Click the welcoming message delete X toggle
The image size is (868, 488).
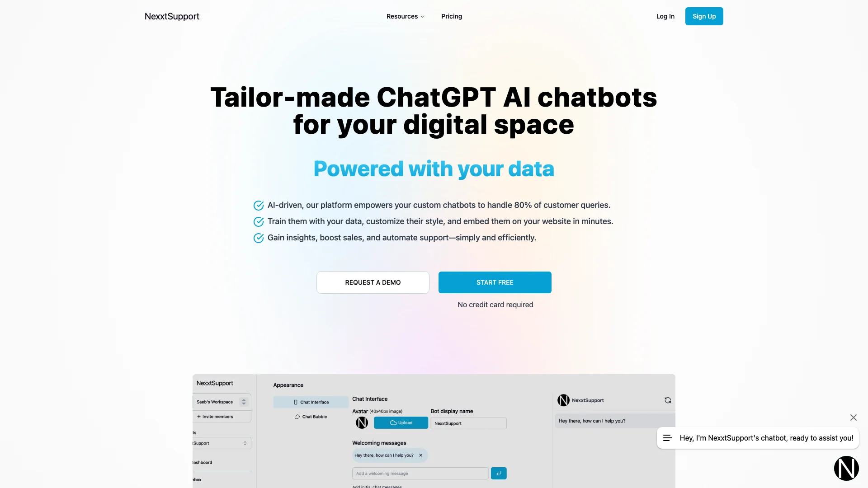click(421, 455)
